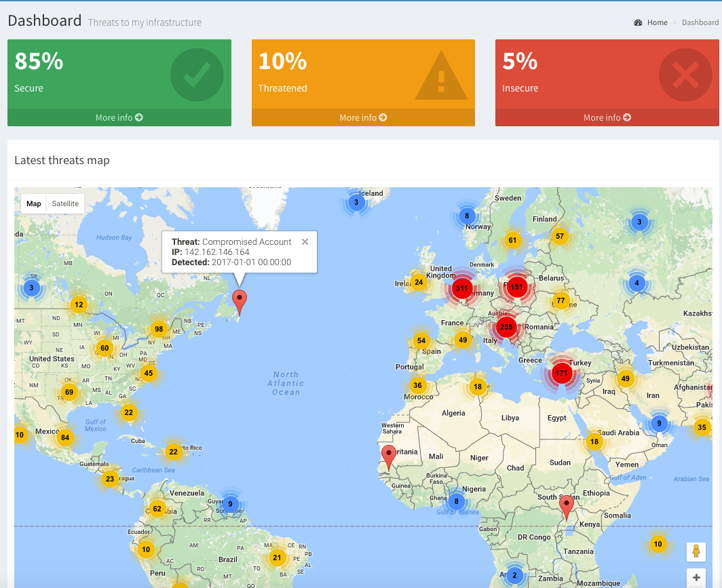Click the yellow 98 cluster marker
Viewport: 722px width, 588px height.
click(159, 329)
